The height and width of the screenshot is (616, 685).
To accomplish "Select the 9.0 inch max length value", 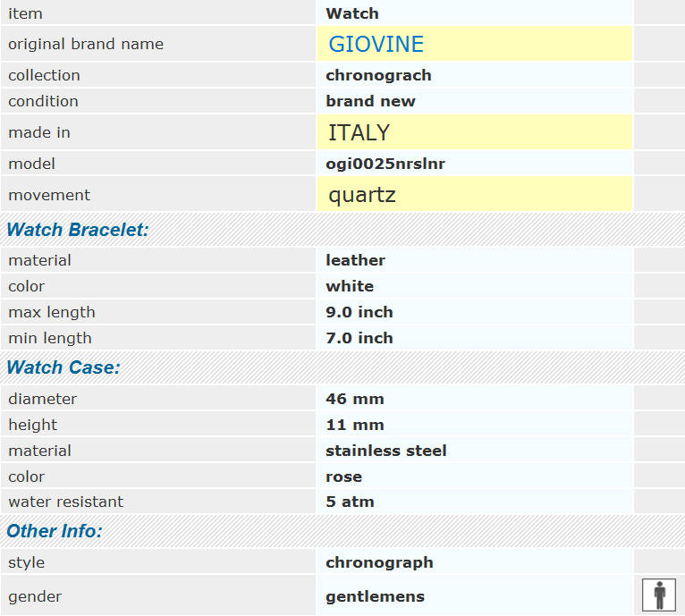I will click(359, 312).
